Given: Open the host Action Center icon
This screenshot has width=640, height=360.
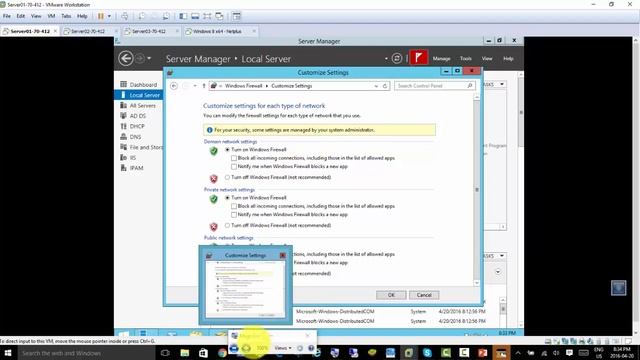Looking at the screenshot, I should tap(569, 353).
